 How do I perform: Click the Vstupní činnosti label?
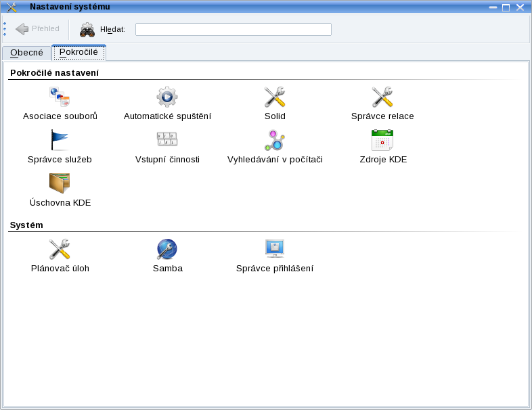coord(167,160)
